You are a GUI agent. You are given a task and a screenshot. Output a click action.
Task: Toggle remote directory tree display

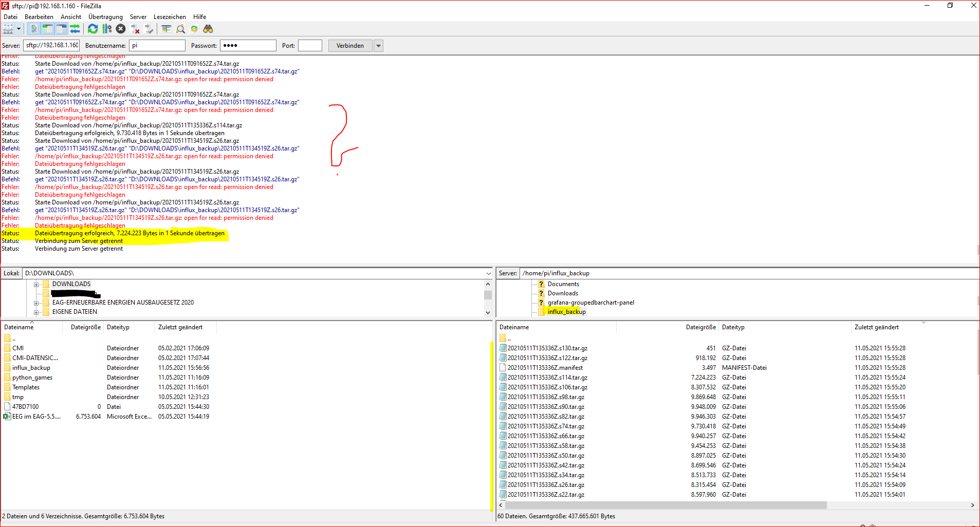click(62, 29)
